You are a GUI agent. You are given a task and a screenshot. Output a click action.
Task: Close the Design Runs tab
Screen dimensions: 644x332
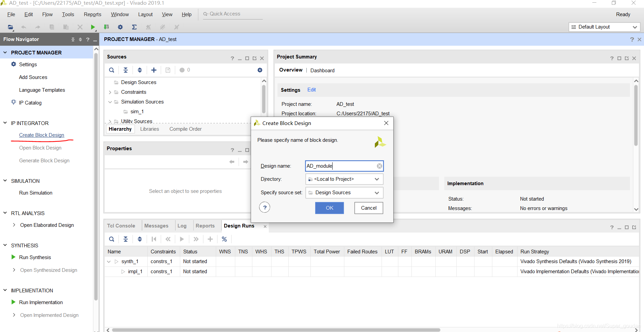pyautogui.click(x=265, y=226)
